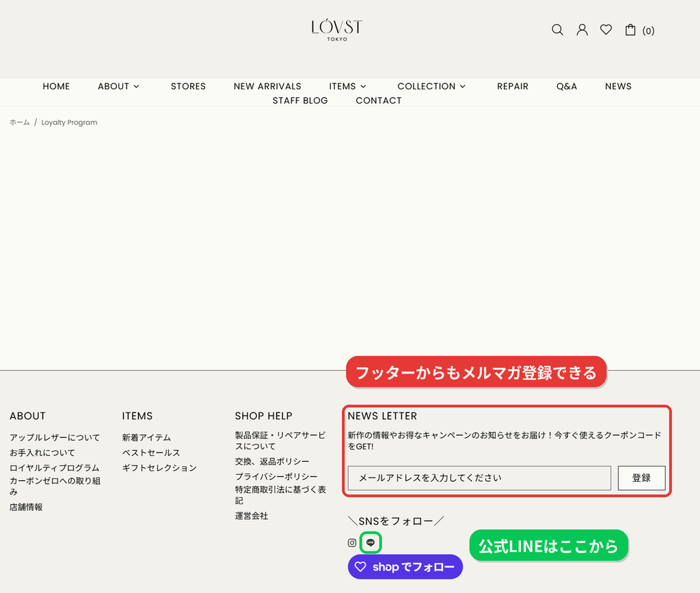Image resolution: width=700 pixels, height=593 pixels.
Task: Click the 登録 newsletter button
Action: coord(641,478)
